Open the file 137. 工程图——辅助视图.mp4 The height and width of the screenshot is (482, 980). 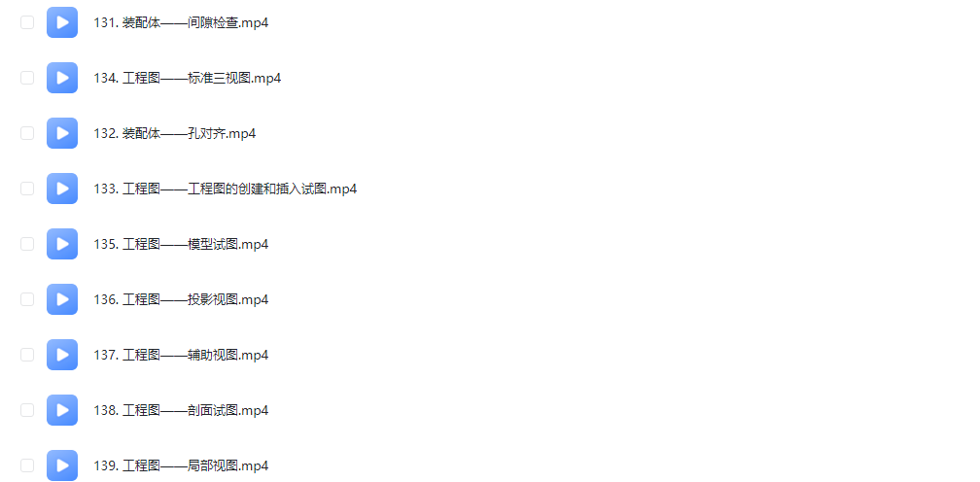coord(181,356)
